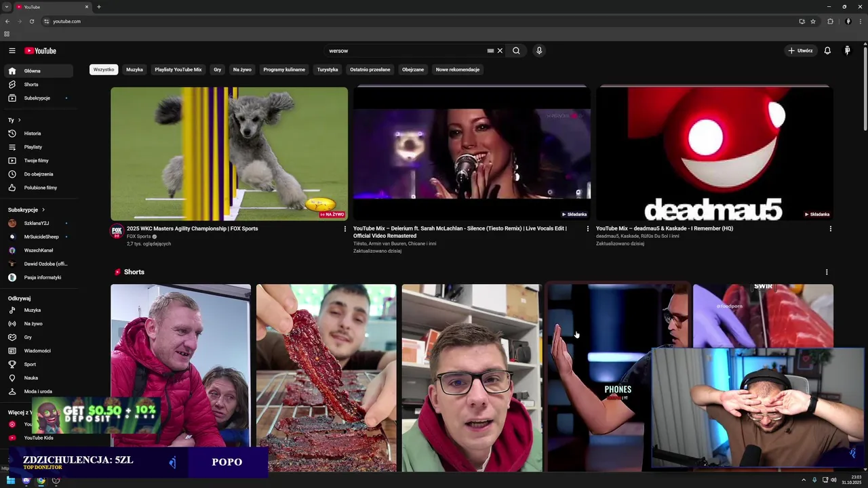
Task: Explore Sport in the sidebar
Action: coord(39,364)
